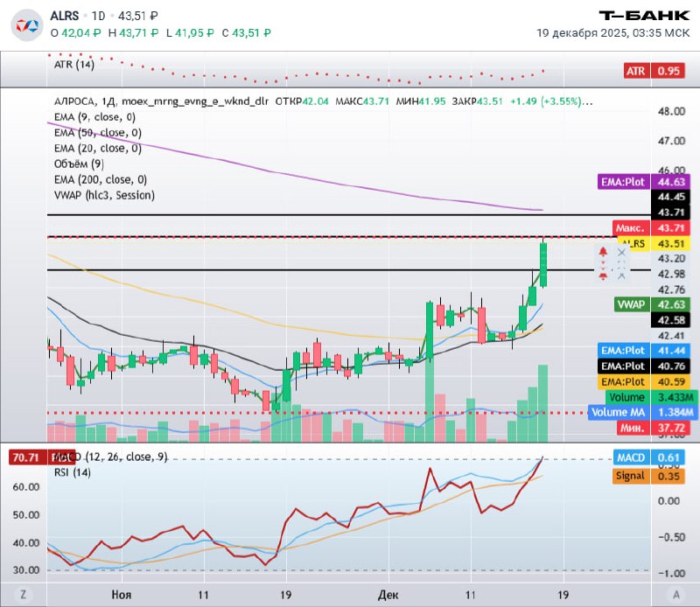
Task: Select the ATR (14) indicator legend
Action: click(x=74, y=65)
